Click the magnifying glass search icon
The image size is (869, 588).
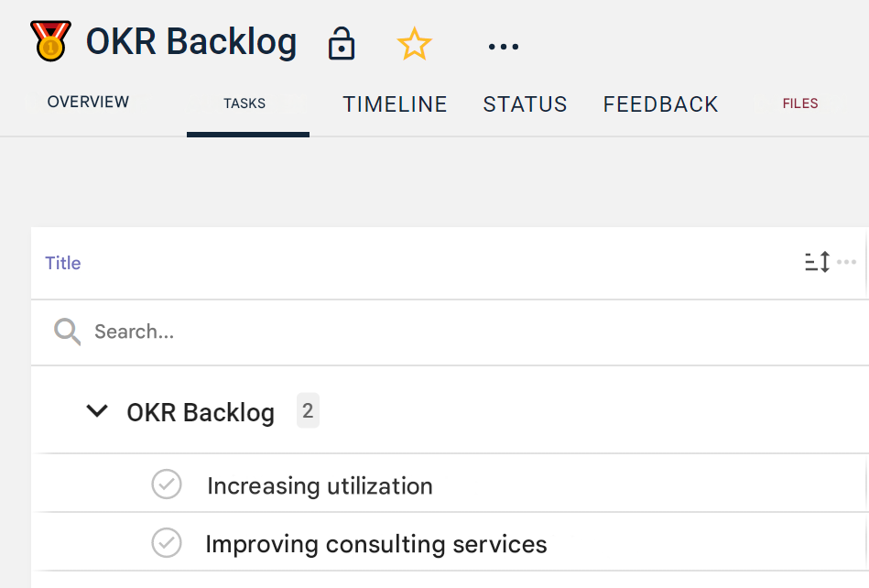click(x=68, y=332)
